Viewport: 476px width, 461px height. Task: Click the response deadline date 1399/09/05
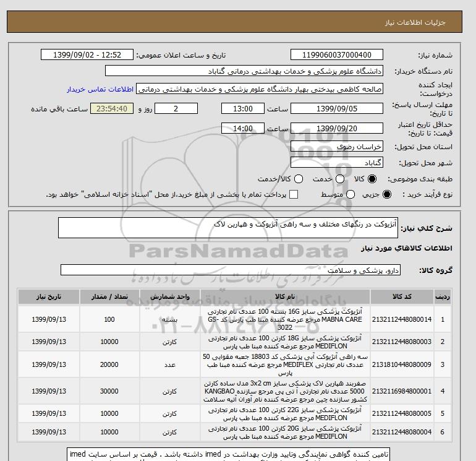[x=337, y=108]
